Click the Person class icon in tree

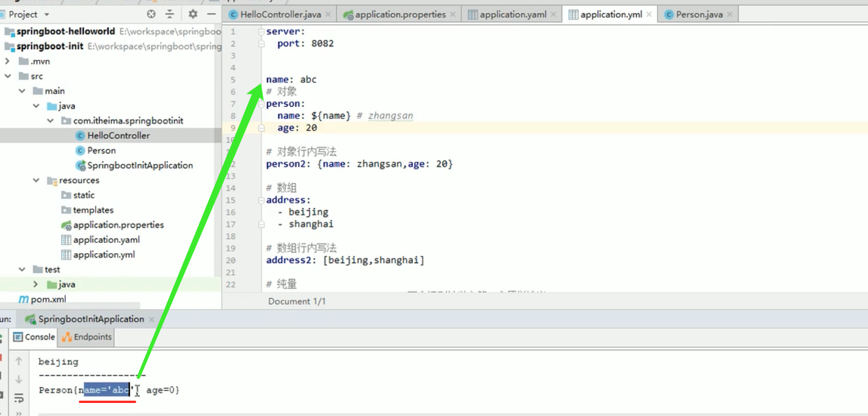(x=81, y=151)
